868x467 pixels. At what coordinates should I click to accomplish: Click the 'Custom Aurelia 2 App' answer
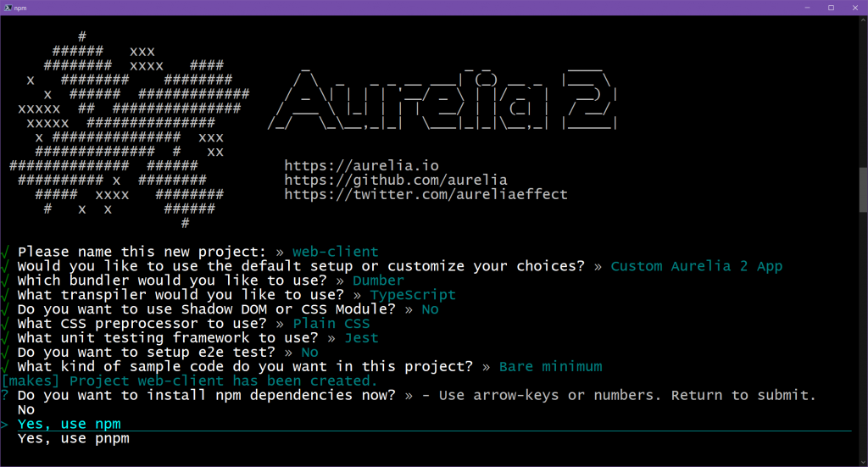pos(697,266)
